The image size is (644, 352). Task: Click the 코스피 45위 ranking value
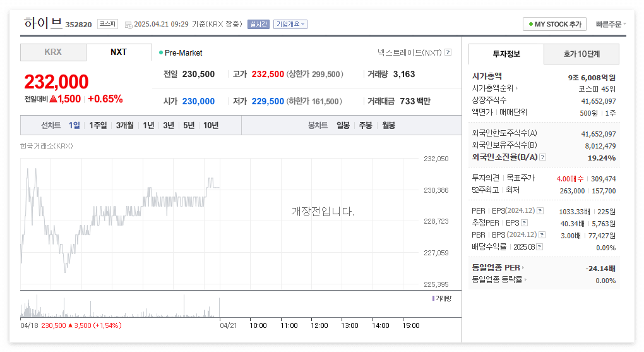point(597,89)
